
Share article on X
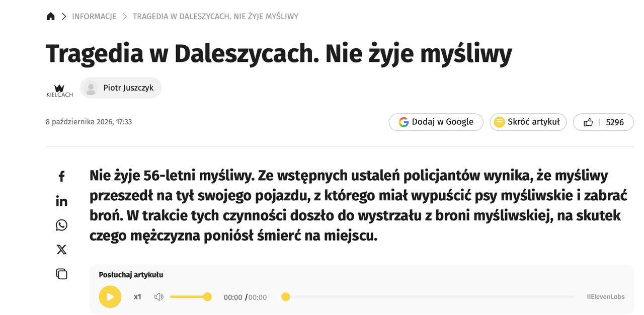(61, 249)
